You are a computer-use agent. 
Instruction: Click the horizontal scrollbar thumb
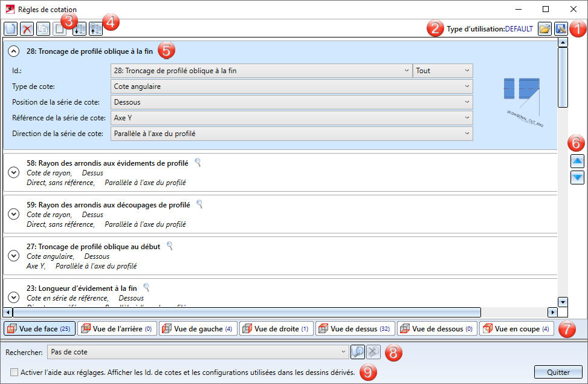tap(247, 312)
